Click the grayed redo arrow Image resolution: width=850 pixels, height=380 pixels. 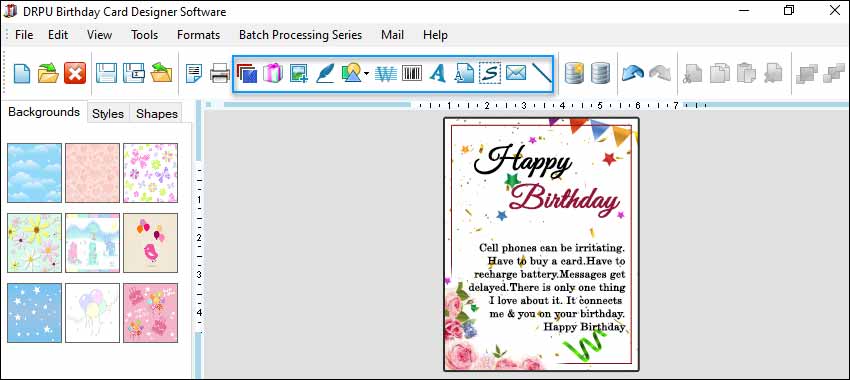point(660,73)
